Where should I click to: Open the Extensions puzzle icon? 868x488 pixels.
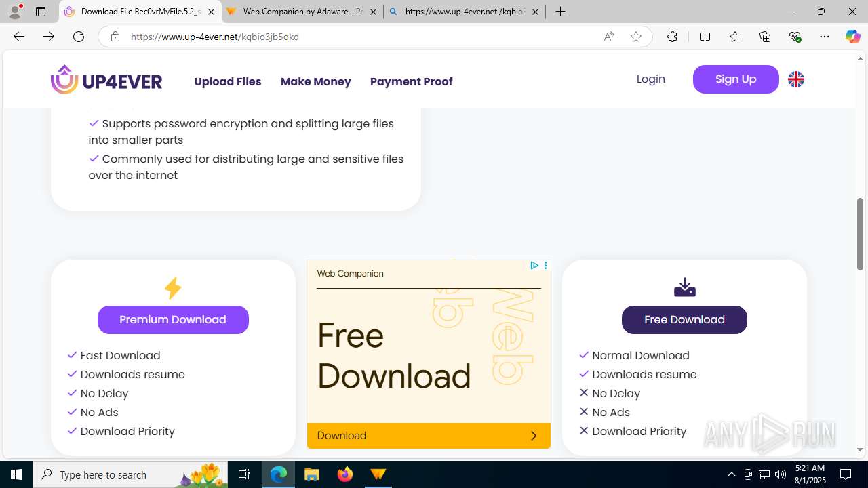click(x=672, y=37)
